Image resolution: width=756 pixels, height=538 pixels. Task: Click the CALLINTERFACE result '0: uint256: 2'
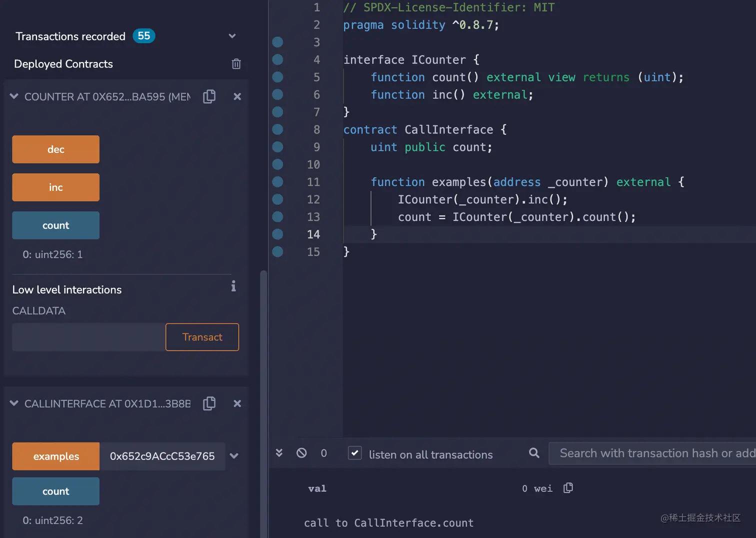pyautogui.click(x=52, y=520)
